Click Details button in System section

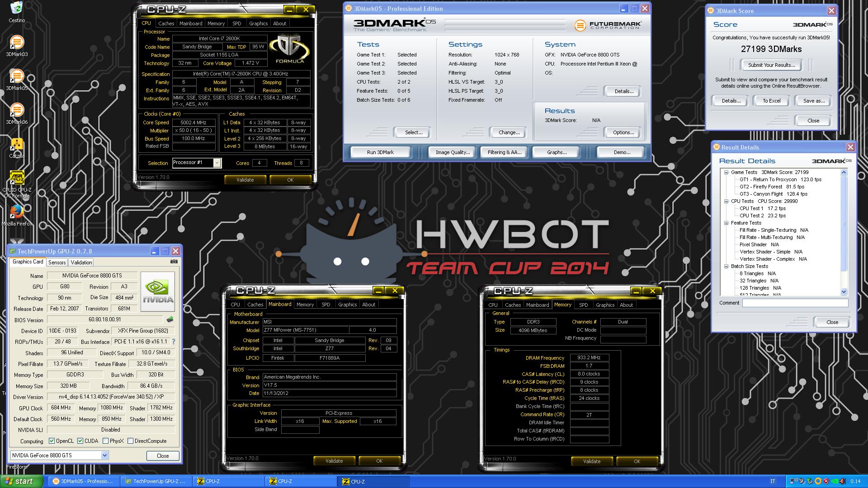[623, 91]
